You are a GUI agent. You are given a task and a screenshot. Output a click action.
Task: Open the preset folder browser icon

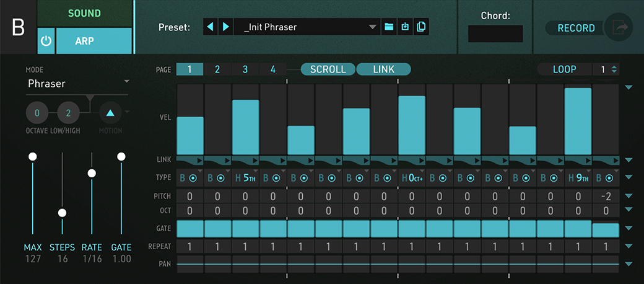pyautogui.click(x=389, y=27)
